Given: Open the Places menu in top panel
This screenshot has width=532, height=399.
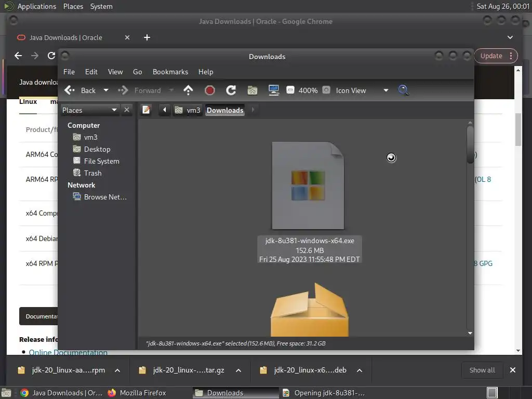Looking at the screenshot, I should (x=73, y=6).
